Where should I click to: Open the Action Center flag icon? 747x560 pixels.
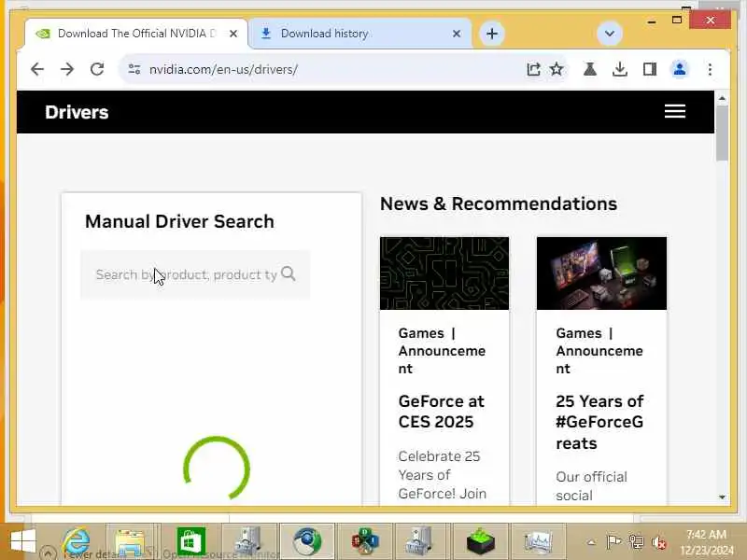pos(613,542)
